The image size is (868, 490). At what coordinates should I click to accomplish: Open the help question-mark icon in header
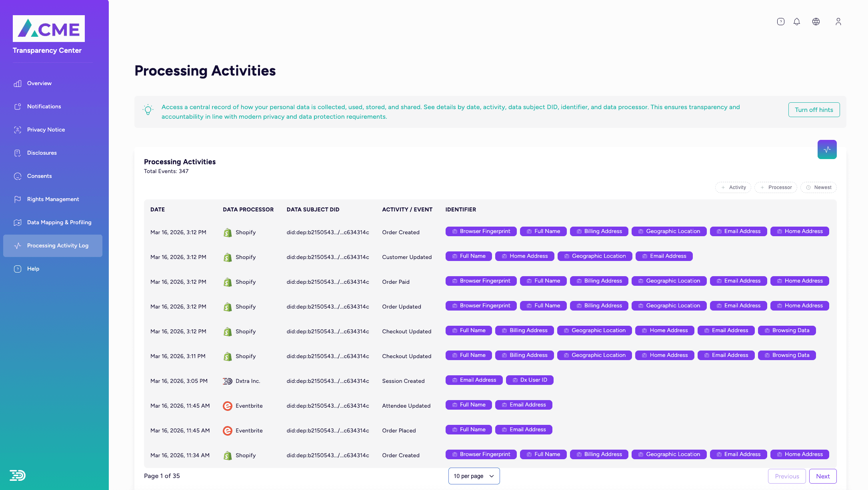coord(780,22)
